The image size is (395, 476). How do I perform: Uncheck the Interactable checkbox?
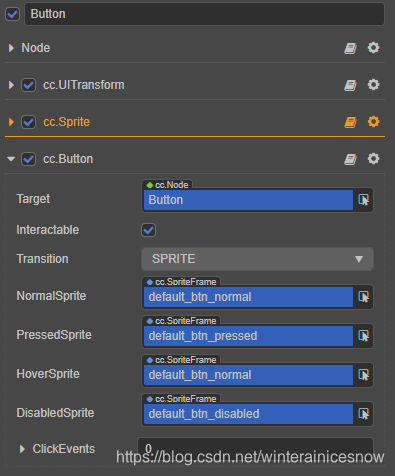[x=148, y=230]
